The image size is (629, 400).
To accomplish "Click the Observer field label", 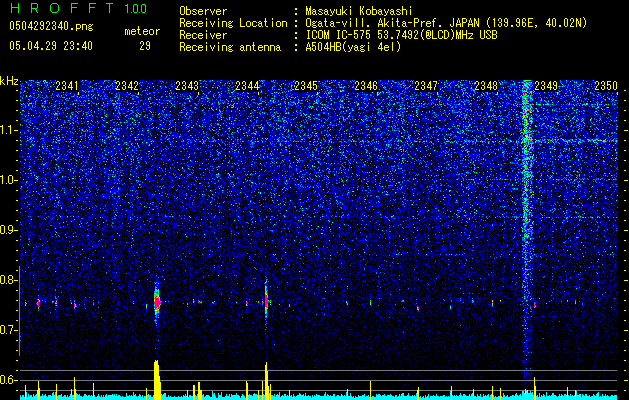I will point(203,11).
